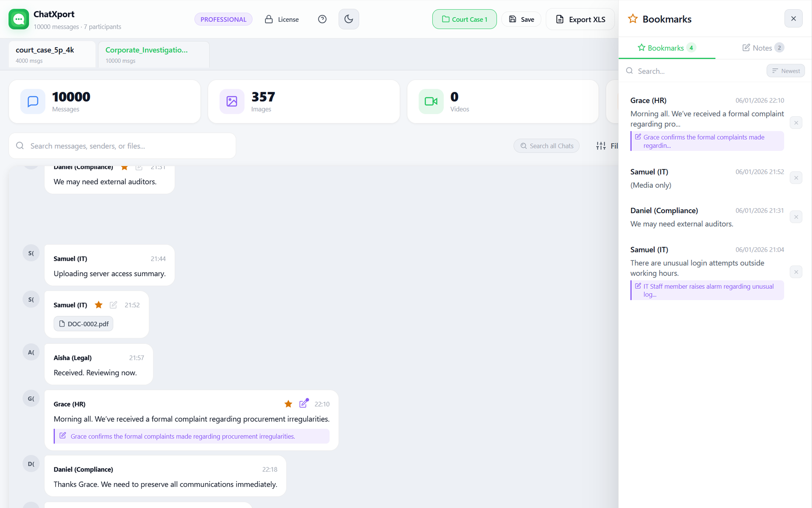Viewport: 812px width, 508px height.
Task: Click the ChatXport app logo
Action: [19, 19]
